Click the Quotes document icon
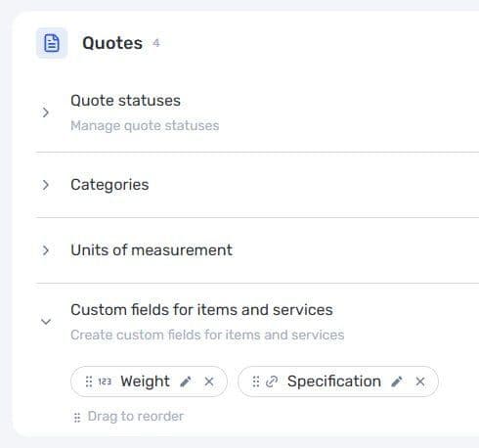Screen dimensions: 479x448 click(x=52, y=43)
